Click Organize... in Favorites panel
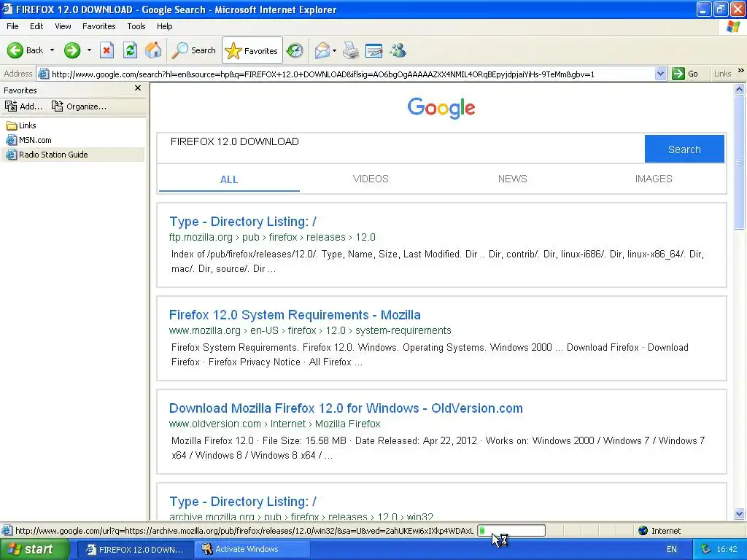This screenshot has width=747, height=560. pos(79,106)
